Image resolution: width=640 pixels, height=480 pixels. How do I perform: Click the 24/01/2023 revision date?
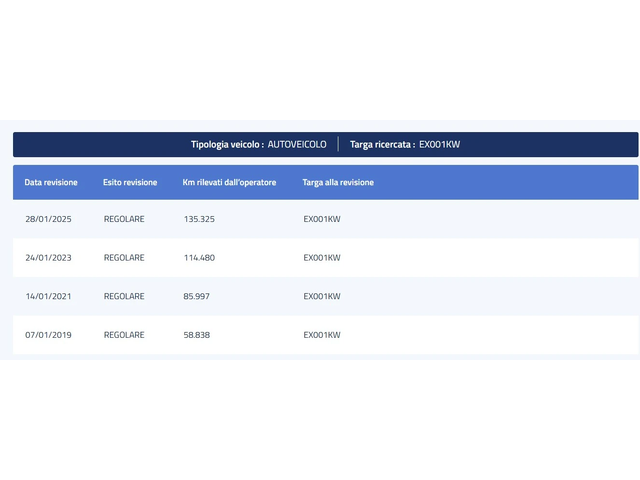coord(48,258)
